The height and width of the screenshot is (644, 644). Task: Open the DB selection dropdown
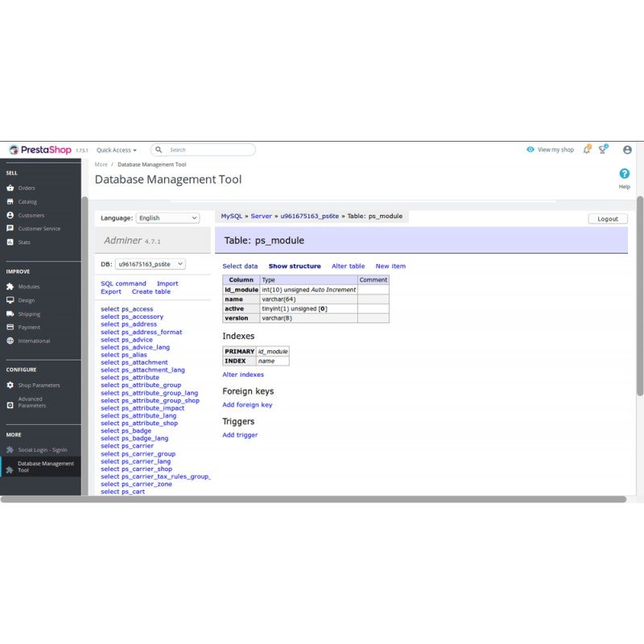[151, 264]
